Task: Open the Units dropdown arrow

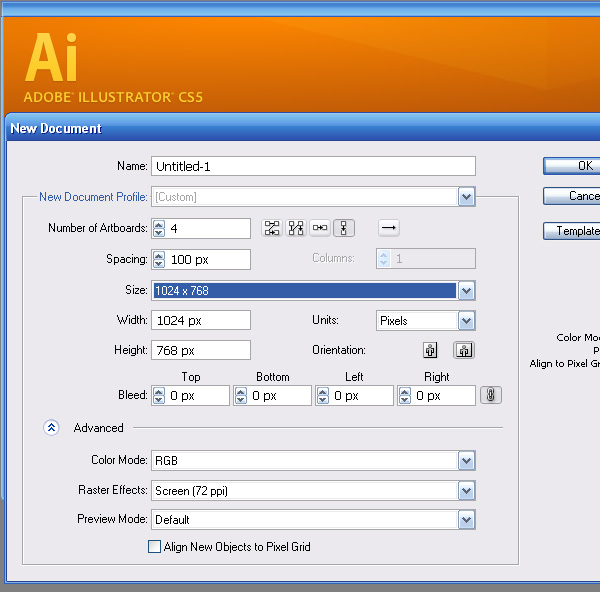Action: coord(466,321)
